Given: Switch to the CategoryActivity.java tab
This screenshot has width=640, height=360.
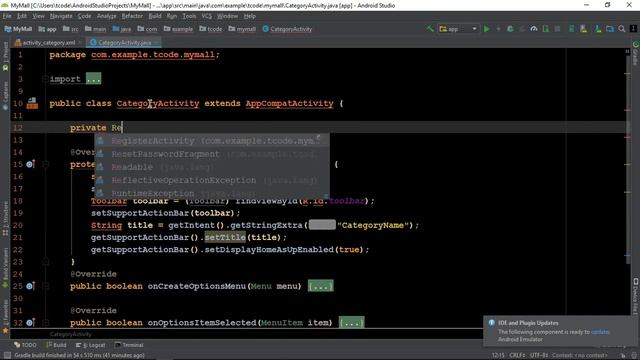Looking at the screenshot, I should [x=123, y=42].
